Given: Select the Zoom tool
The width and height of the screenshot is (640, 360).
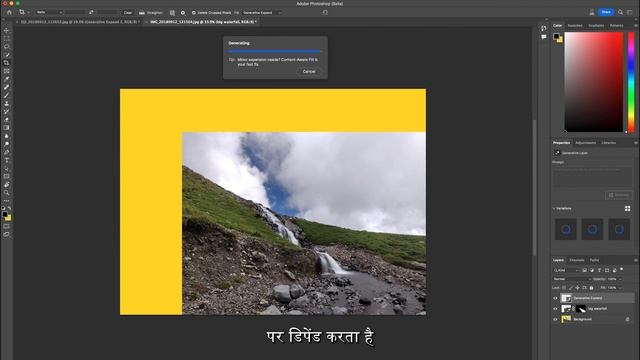Looking at the screenshot, I should [x=6, y=193].
